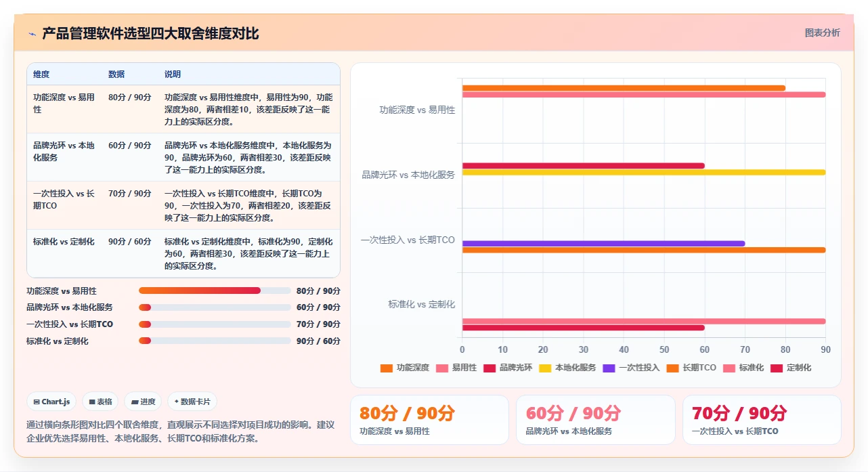Click the red 定制化 bar at chart bottom

(583, 328)
